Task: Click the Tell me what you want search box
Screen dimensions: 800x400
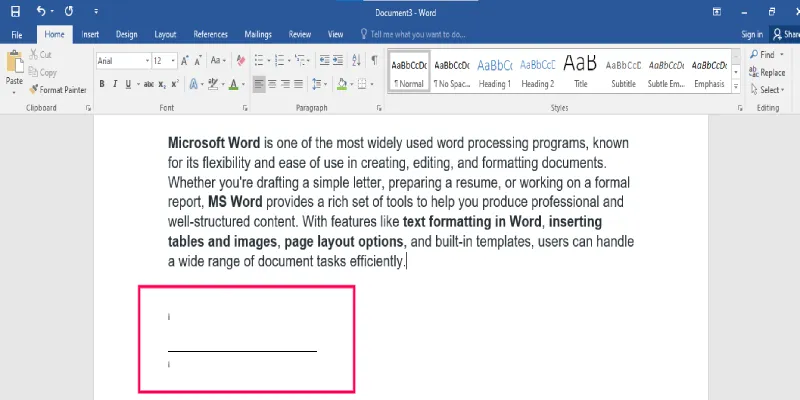Action: point(413,35)
